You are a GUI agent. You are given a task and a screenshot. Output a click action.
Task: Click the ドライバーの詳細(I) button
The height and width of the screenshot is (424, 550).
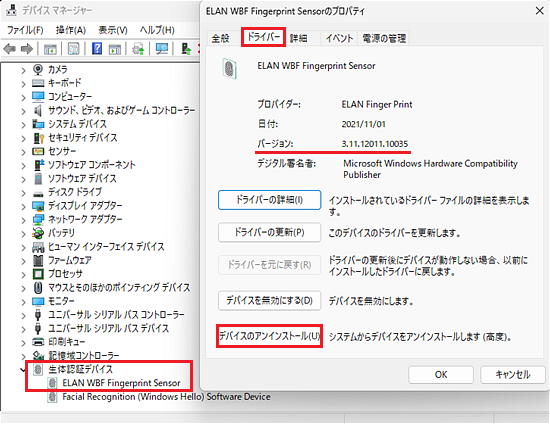click(x=269, y=200)
